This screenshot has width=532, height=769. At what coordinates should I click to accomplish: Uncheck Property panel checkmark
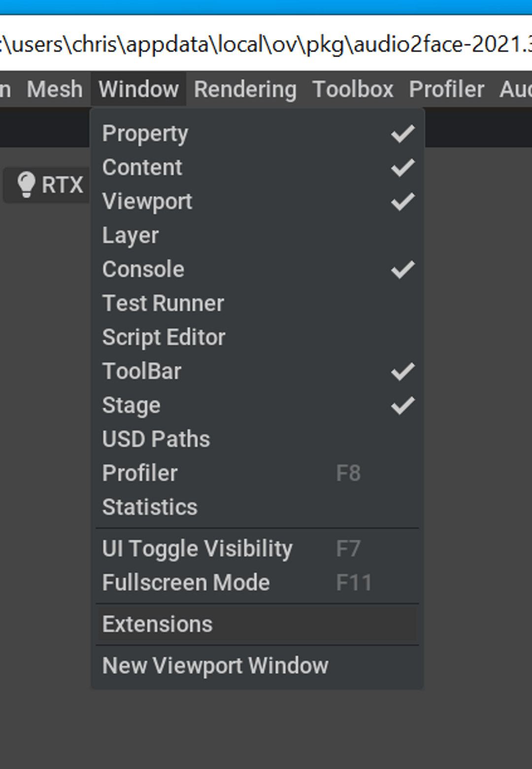point(402,134)
